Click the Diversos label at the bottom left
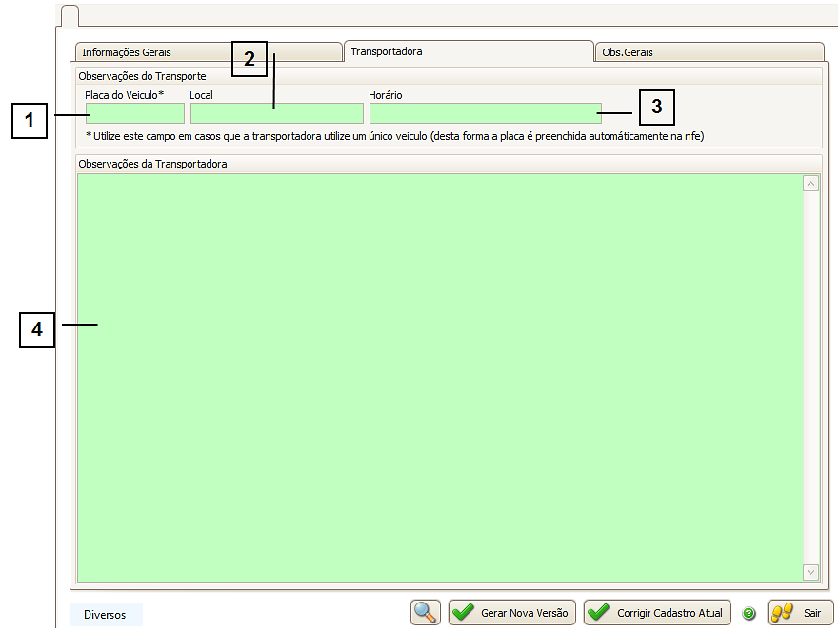 (x=105, y=615)
